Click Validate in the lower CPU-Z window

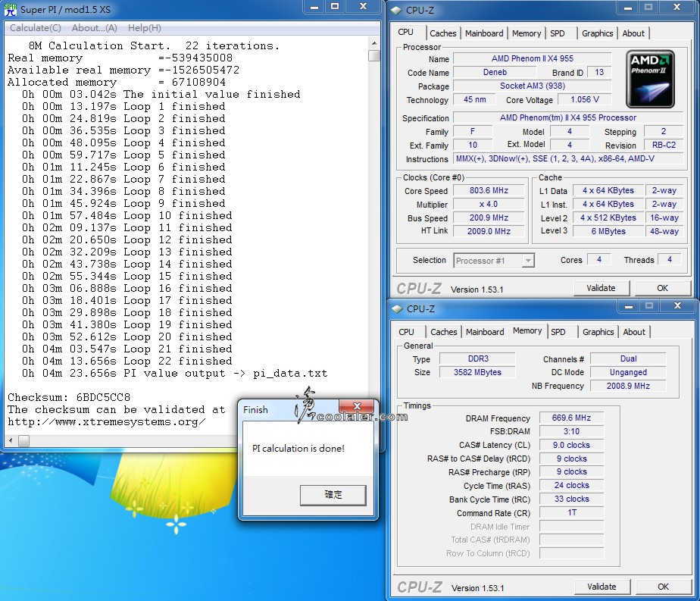click(602, 587)
